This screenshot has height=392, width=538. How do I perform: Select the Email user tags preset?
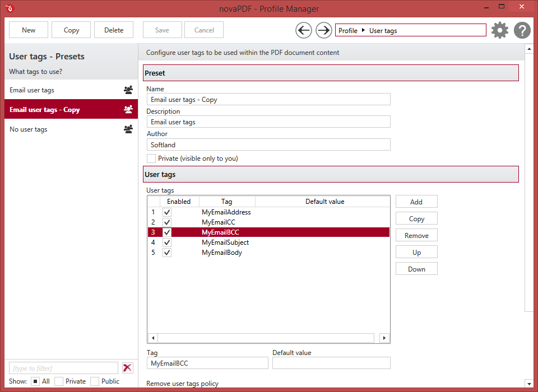[x=71, y=90]
